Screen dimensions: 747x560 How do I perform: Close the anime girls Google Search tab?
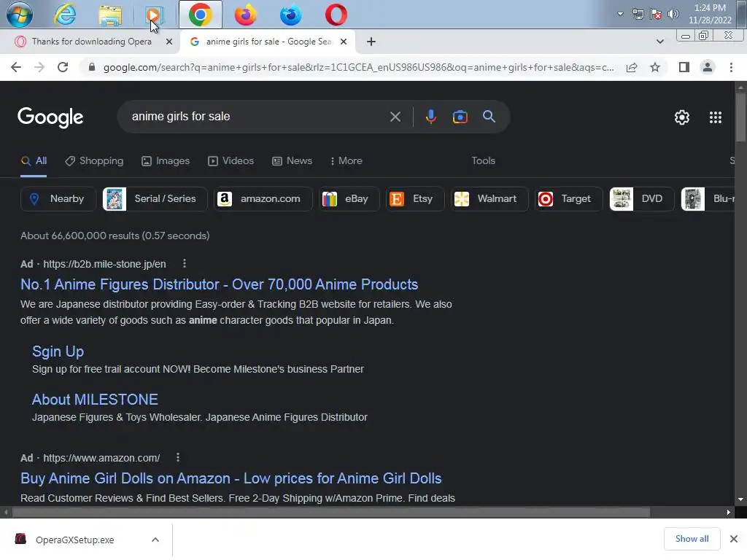tap(344, 42)
